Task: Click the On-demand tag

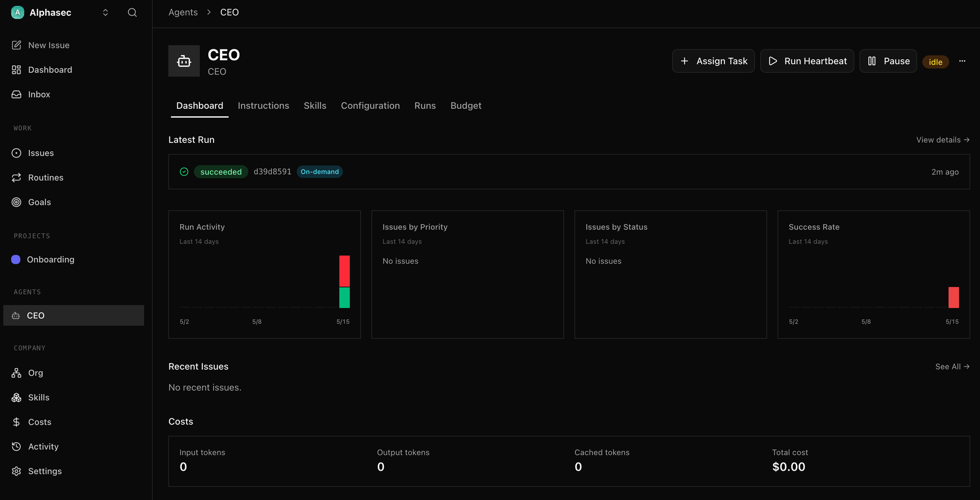Action: (x=319, y=172)
